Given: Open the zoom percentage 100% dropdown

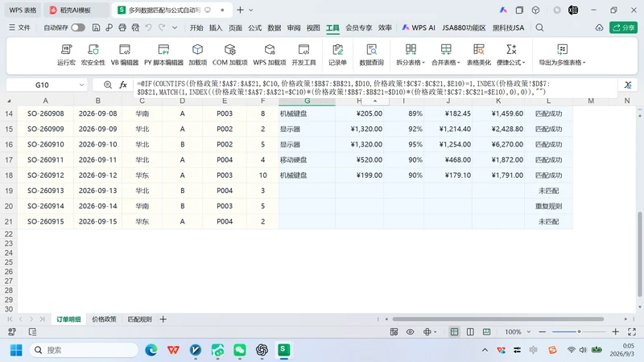Looking at the screenshot, I should pos(529,331).
